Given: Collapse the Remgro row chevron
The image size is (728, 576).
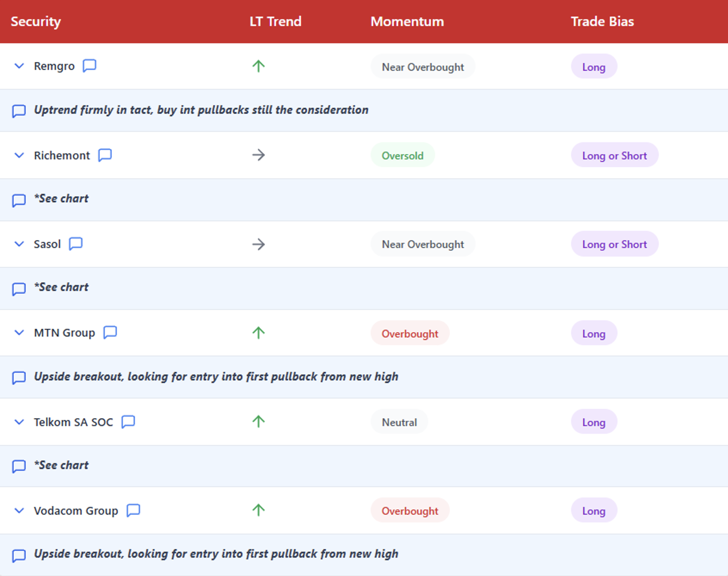Looking at the screenshot, I should pos(19,66).
